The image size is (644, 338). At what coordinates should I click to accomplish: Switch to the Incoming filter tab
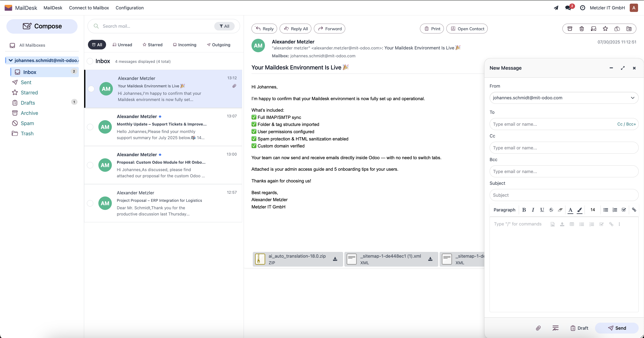coord(185,45)
